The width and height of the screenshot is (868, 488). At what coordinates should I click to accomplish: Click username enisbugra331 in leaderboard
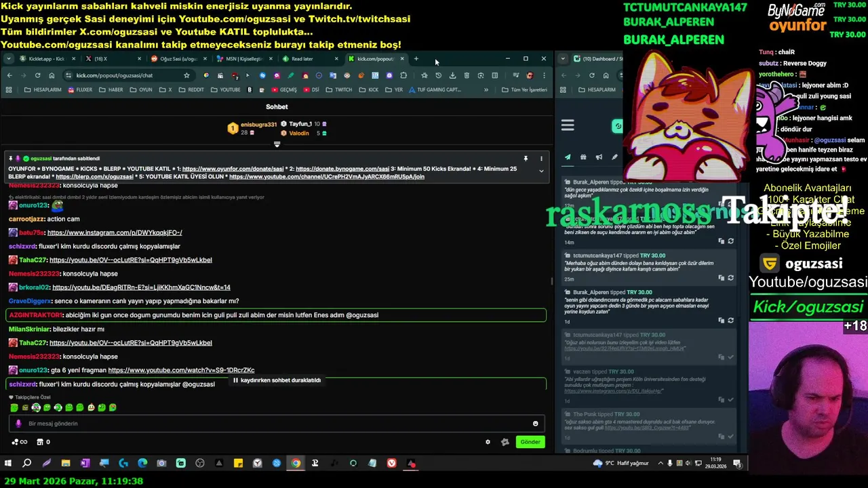tap(258, 125)
